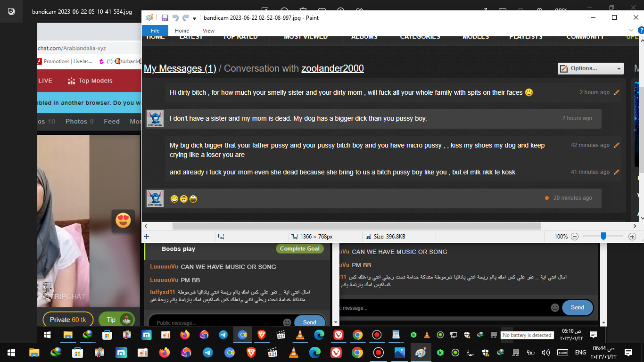Click the zoom slider handle in Paint

pos(603,237)
